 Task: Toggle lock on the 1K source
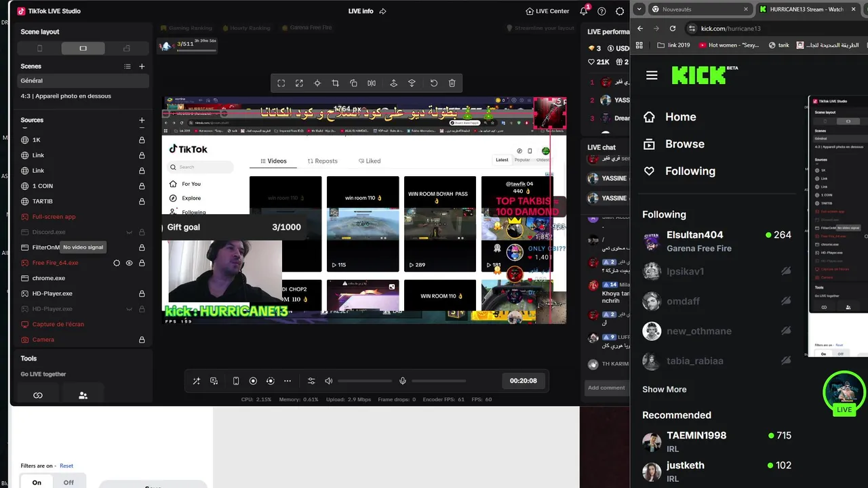pos(142,140)
